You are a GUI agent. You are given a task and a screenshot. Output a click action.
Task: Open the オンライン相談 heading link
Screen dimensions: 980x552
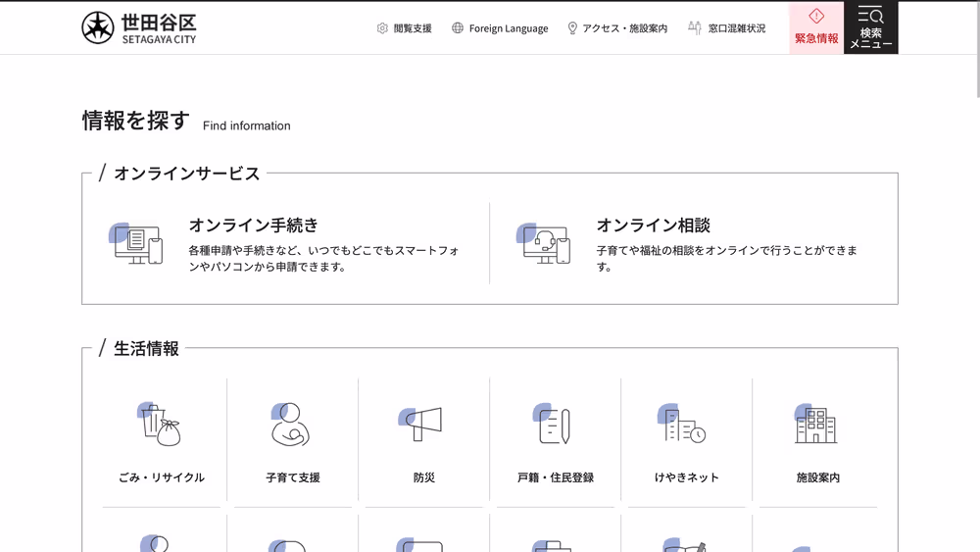[x=653, y=226]
